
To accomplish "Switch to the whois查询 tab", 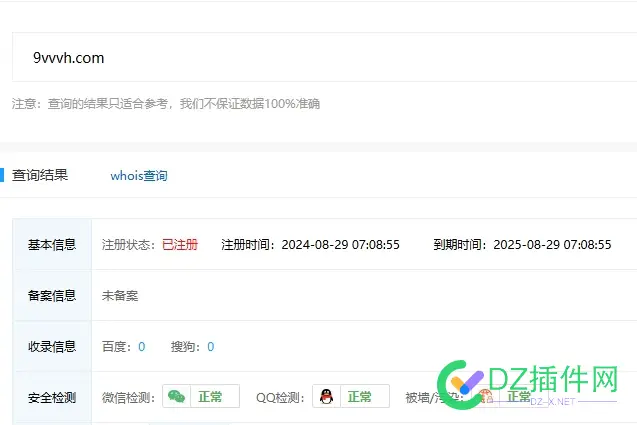I will 139,175.
